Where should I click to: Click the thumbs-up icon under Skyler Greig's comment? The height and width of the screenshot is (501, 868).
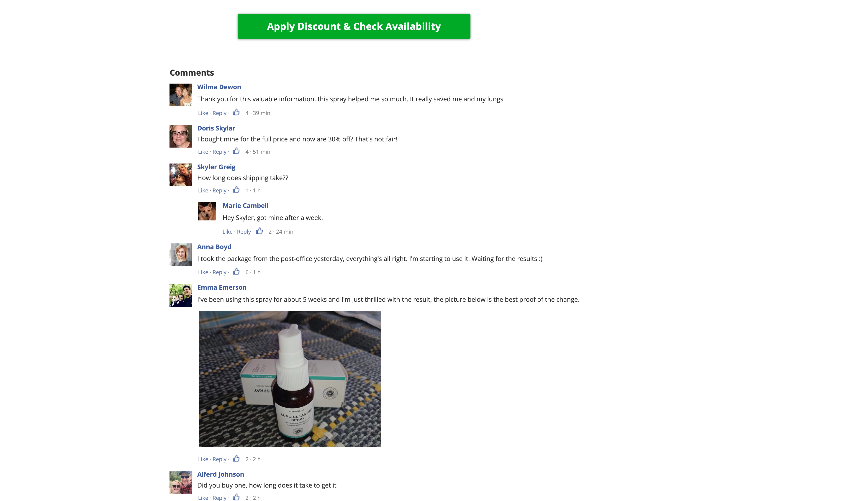click(236, 190)
